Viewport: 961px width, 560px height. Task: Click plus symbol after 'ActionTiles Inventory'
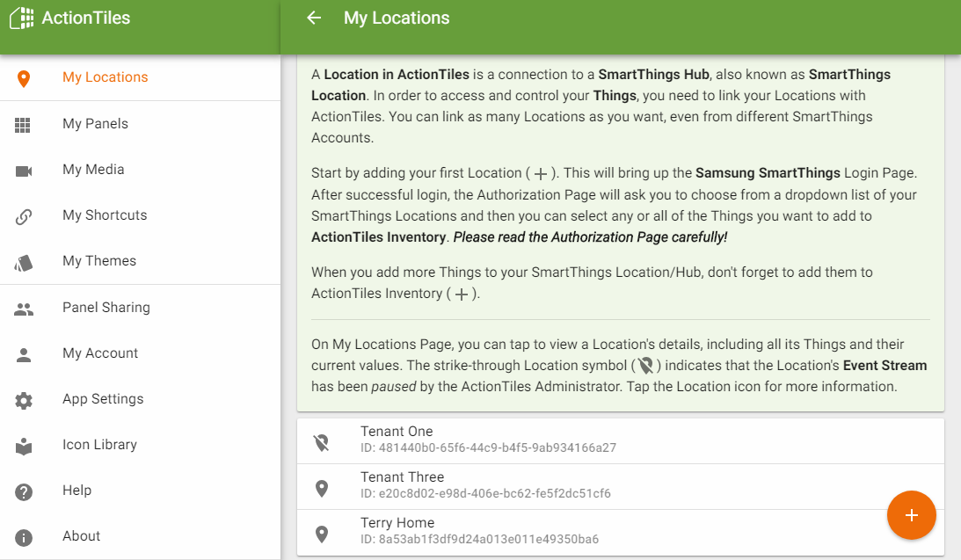462,295
